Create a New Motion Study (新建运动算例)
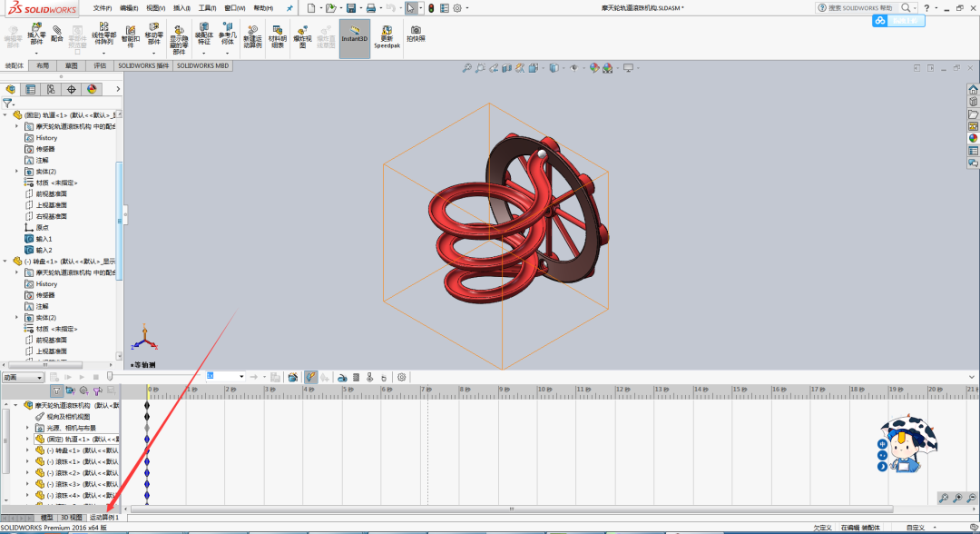This screenshot has height=534, width=980. [254, 36]
